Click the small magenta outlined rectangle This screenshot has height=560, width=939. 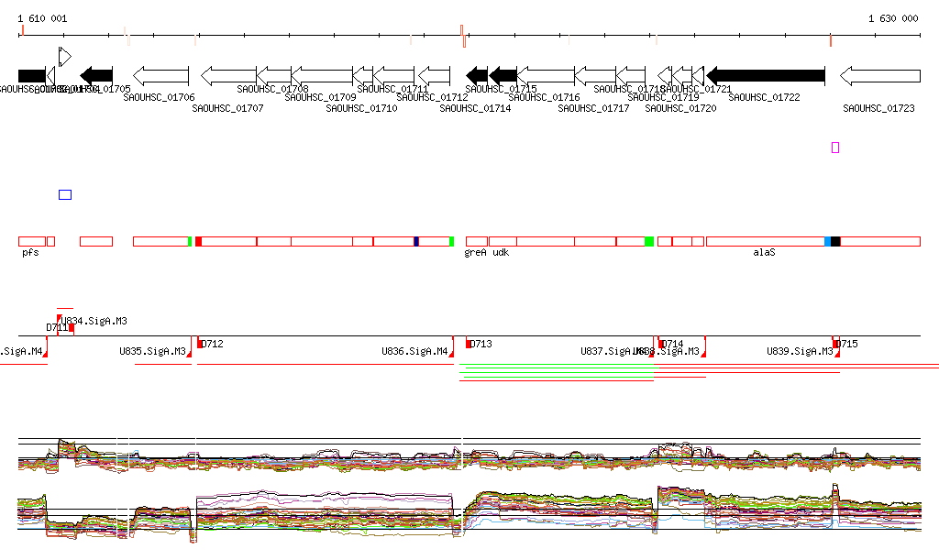point(835,148)
